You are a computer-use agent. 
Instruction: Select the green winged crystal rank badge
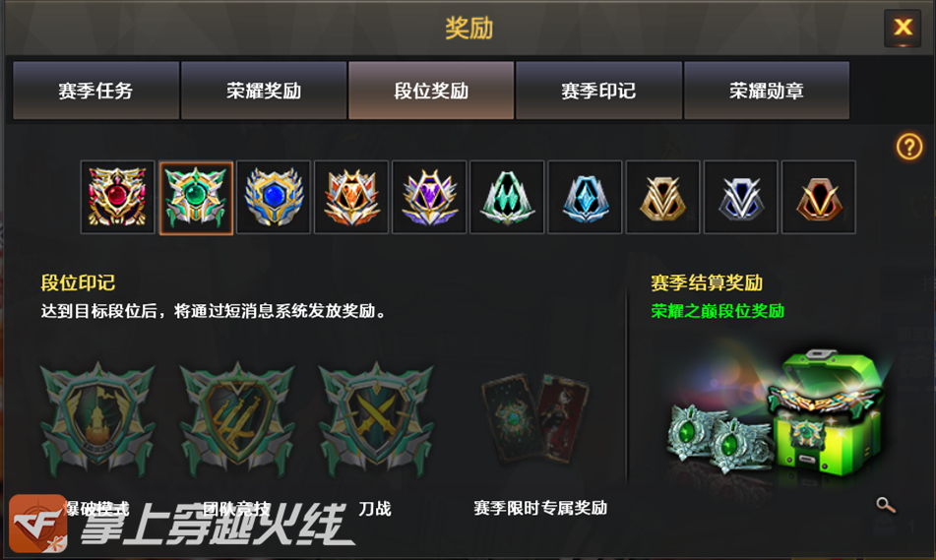tap(508, 197)
